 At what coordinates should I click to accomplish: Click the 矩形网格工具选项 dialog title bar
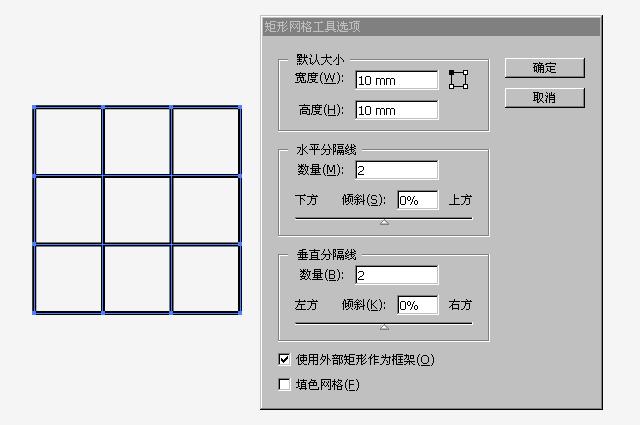tap(431, 27)
